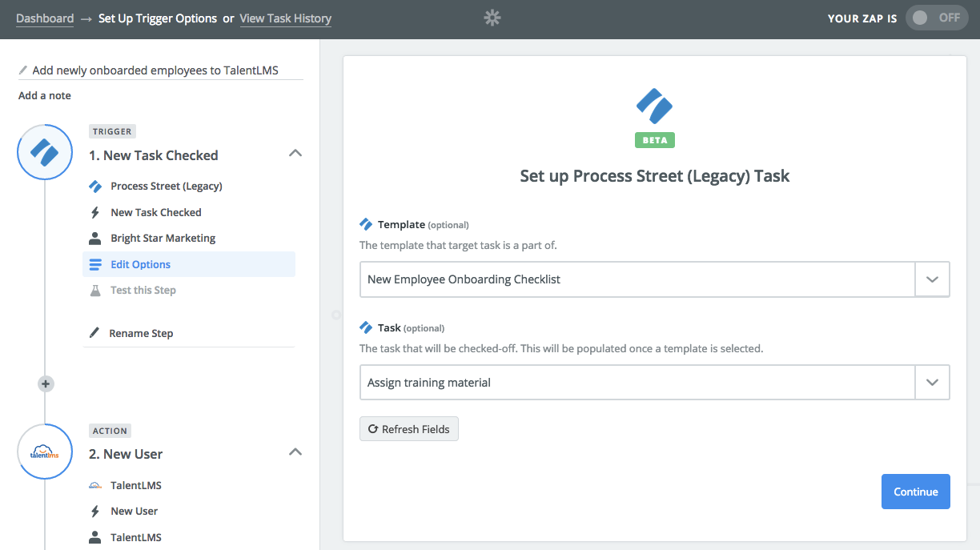Click the 1. New Task Checked heading

tap(154, 155)
